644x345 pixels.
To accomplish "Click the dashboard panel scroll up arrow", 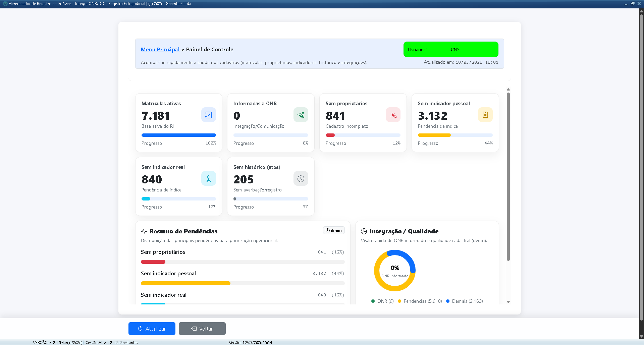I will click(x=508, y=90).
